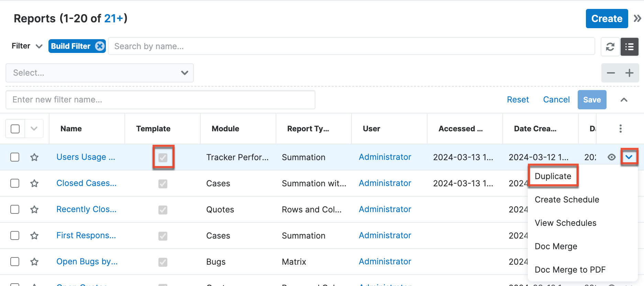This screenshot has width=644, height=286.
Task: Sort by the Date Created column header
Action: tap(535, 129)
